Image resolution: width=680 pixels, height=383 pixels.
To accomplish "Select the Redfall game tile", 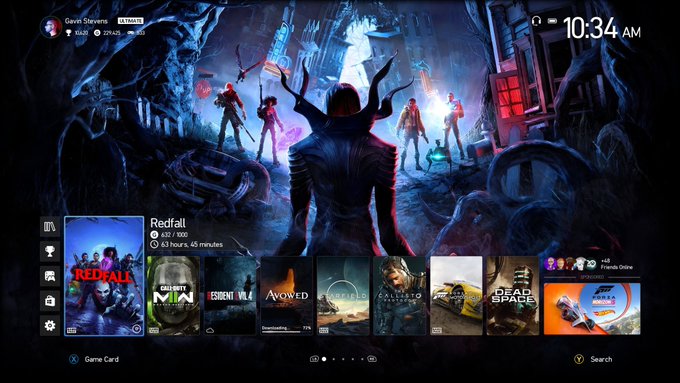I will pyautogui.click(x=104, y=276).
